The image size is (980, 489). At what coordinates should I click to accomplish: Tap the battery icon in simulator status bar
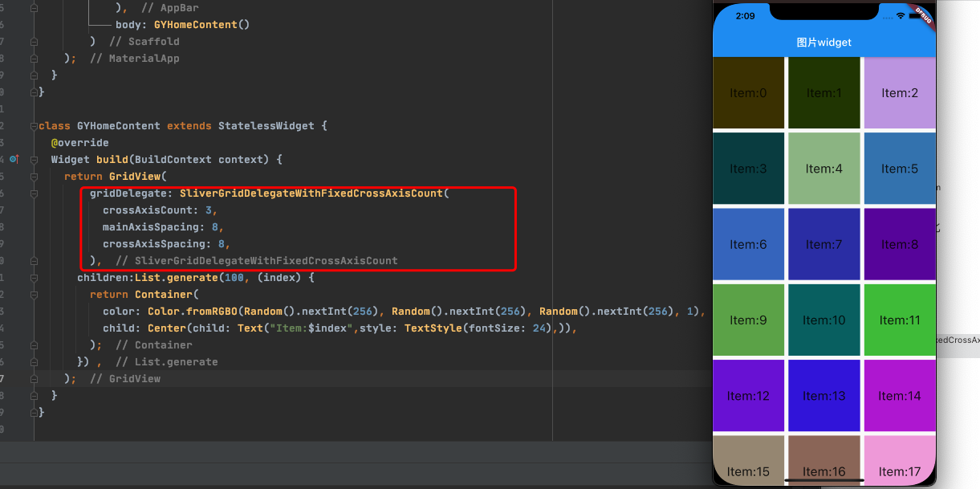point(915,14)
